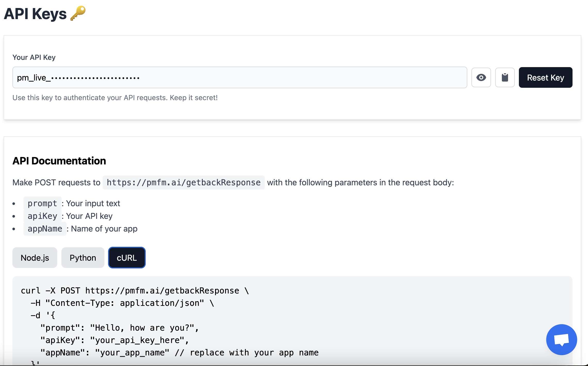Click the appName parameter code label
This screenshot has height=366, width=588.
pyautogui.click(x=45, y=229)
